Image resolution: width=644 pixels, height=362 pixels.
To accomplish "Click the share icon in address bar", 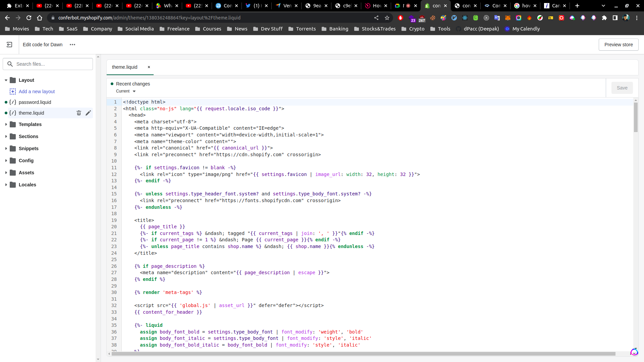I will [376, 18].
